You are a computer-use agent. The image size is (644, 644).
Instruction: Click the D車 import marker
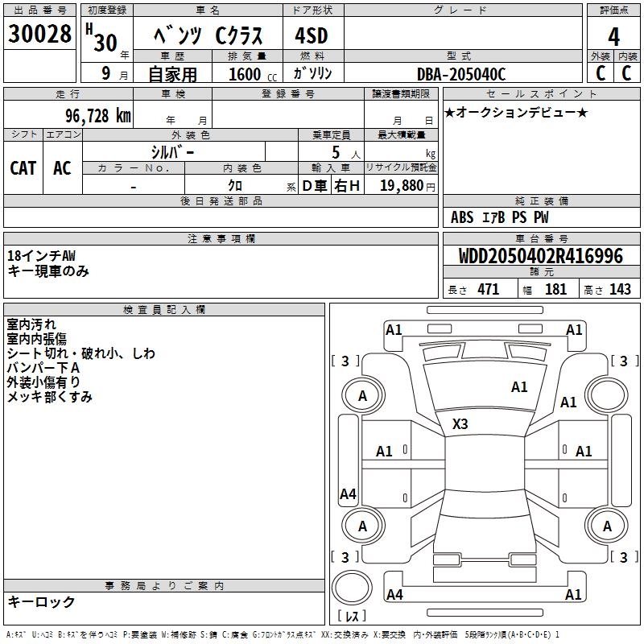[315, 186]
